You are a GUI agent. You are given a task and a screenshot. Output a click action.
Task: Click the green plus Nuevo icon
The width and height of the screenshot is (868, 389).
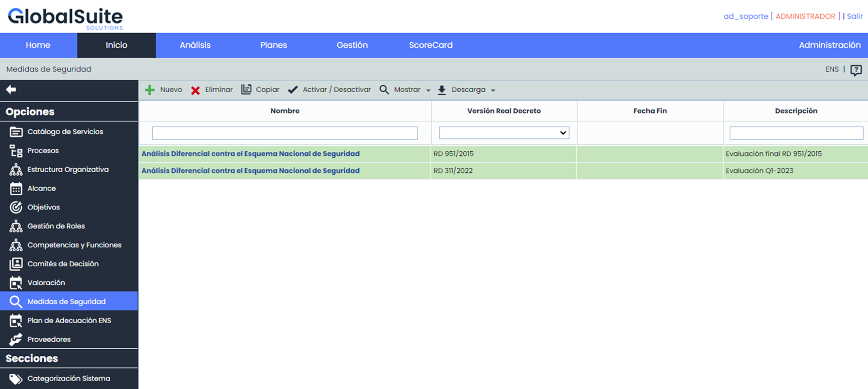[150, 90]
